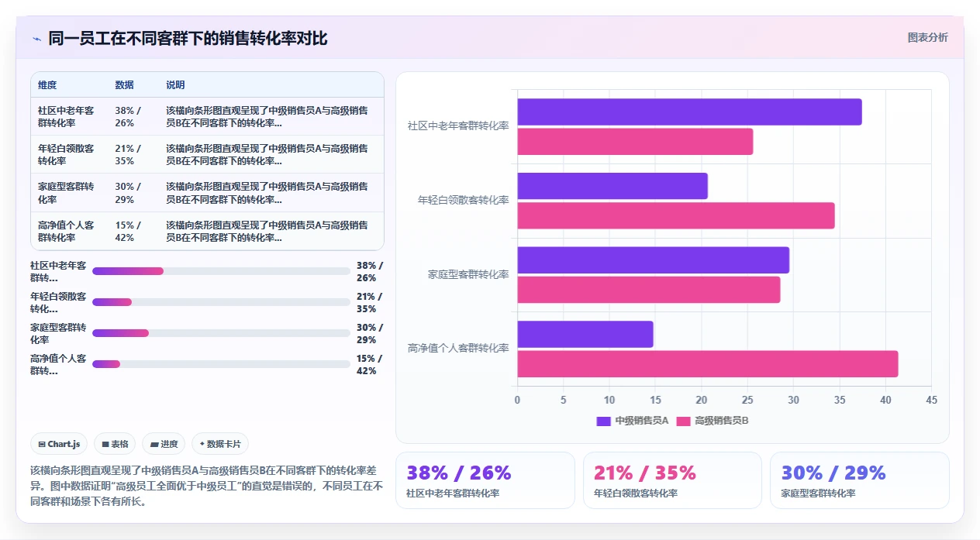This screenshot has height=540, width=980.
Task: Select table row 社区中老年客群转化率
Action: tap(207, 116)
